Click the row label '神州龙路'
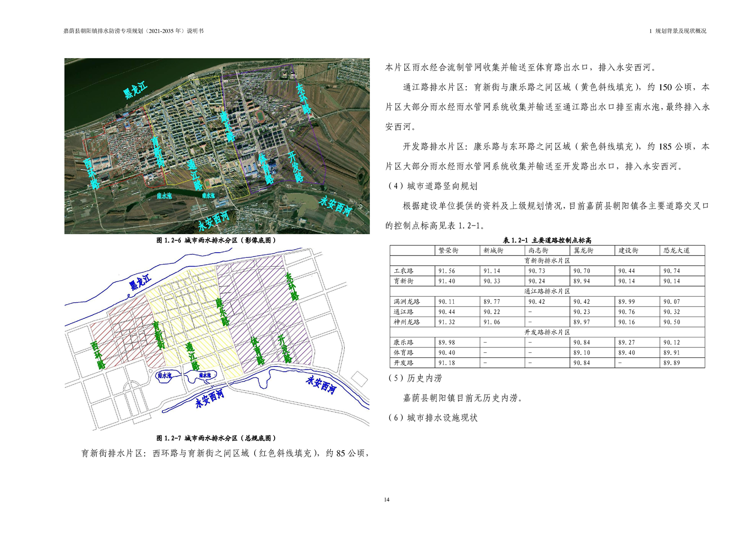Viewport: 756px width, 534px height. [407, 322]
